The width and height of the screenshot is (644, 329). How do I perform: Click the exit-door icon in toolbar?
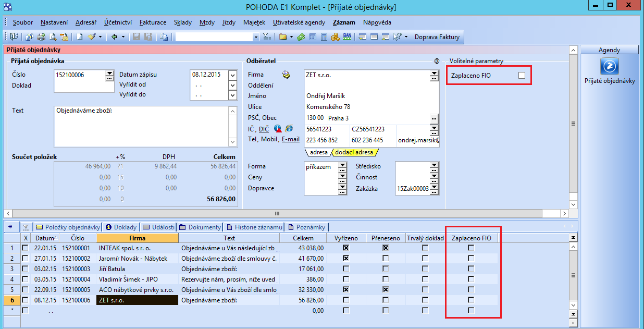(14, 37)
